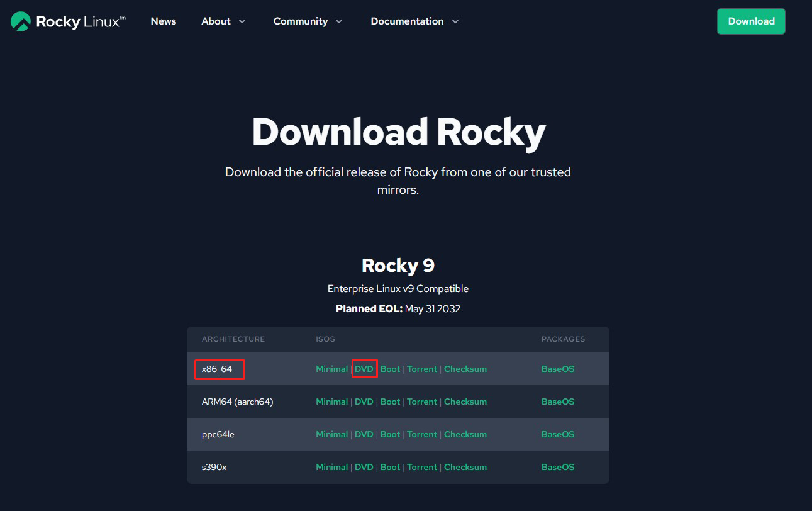
Task: Download ARM64 Minimal ISO
Action: pyautogui.click(x=331, y=401)
